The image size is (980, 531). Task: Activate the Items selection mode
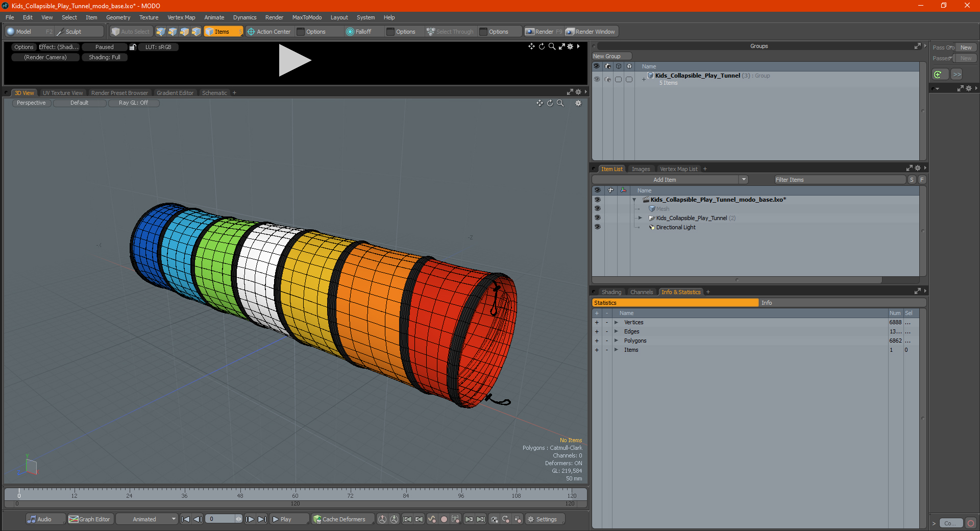coord(224,32)
